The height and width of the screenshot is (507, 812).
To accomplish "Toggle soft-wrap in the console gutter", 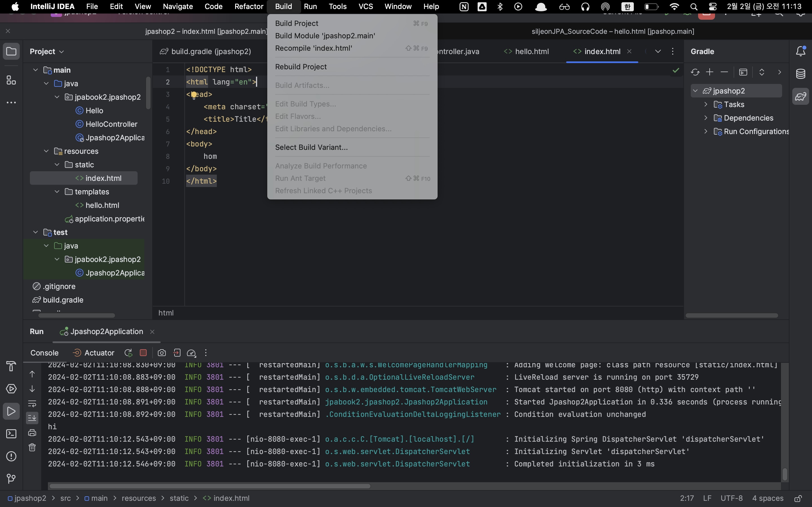I will point(32,404).
